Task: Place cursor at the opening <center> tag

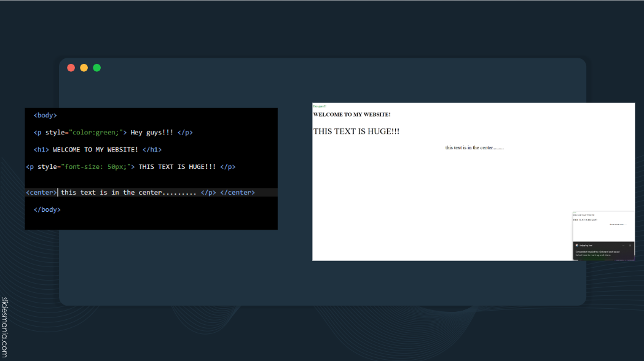Action: tap(41, 192)
